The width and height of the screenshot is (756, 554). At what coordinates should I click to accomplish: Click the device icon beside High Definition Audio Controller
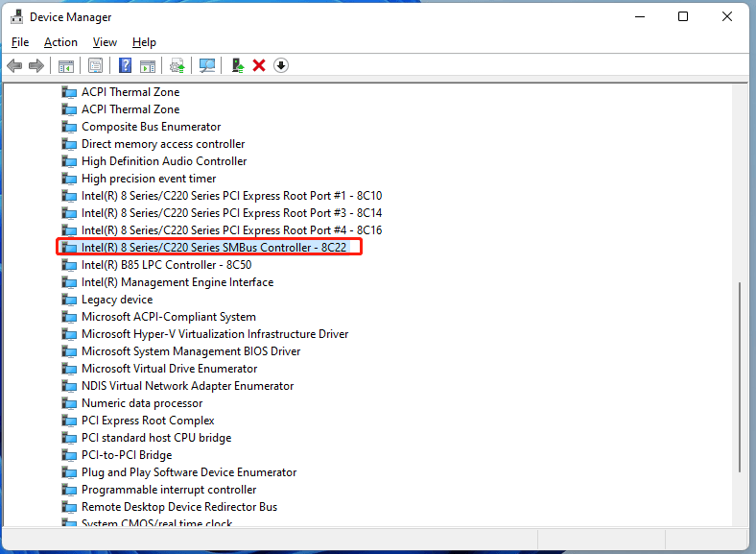pos(69,161)
